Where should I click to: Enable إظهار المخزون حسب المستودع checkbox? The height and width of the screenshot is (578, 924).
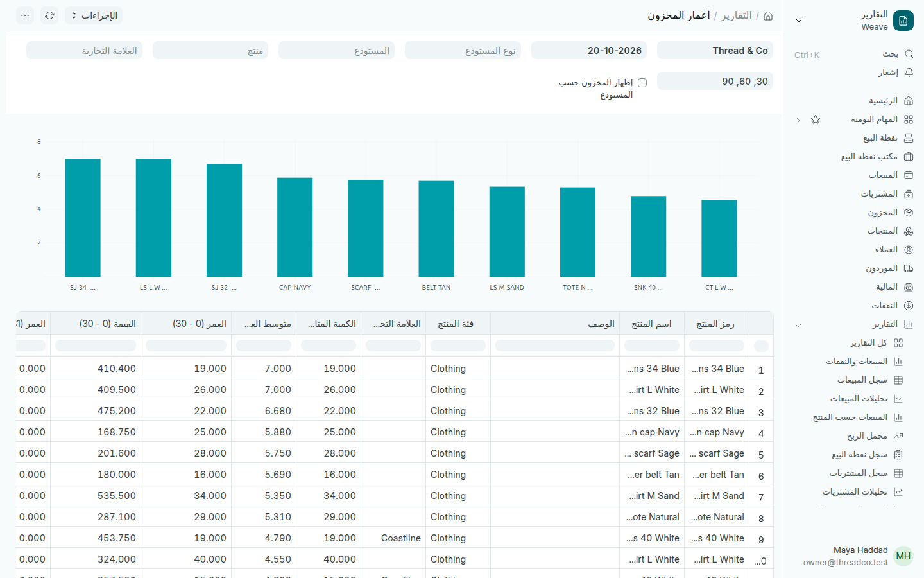click(642, 83)
